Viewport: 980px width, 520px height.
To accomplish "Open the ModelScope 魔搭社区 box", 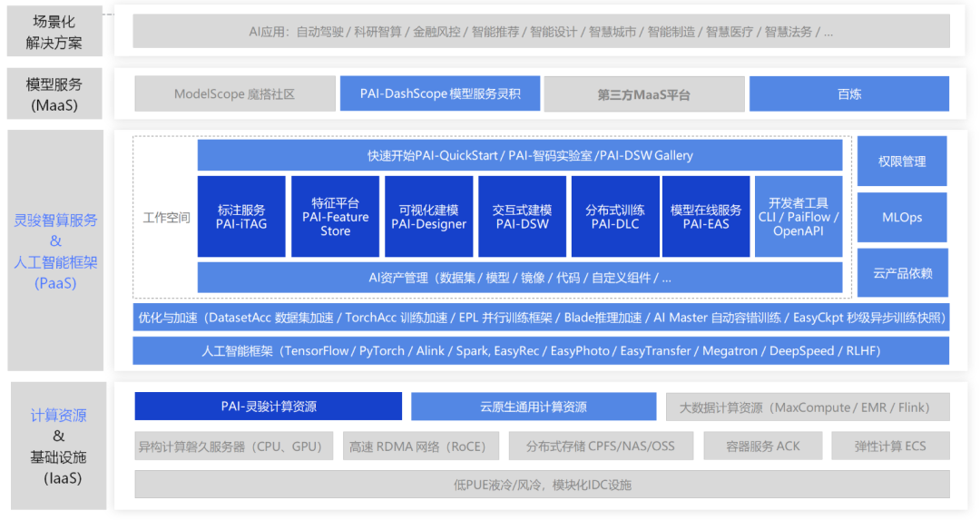I will [235, 93].
